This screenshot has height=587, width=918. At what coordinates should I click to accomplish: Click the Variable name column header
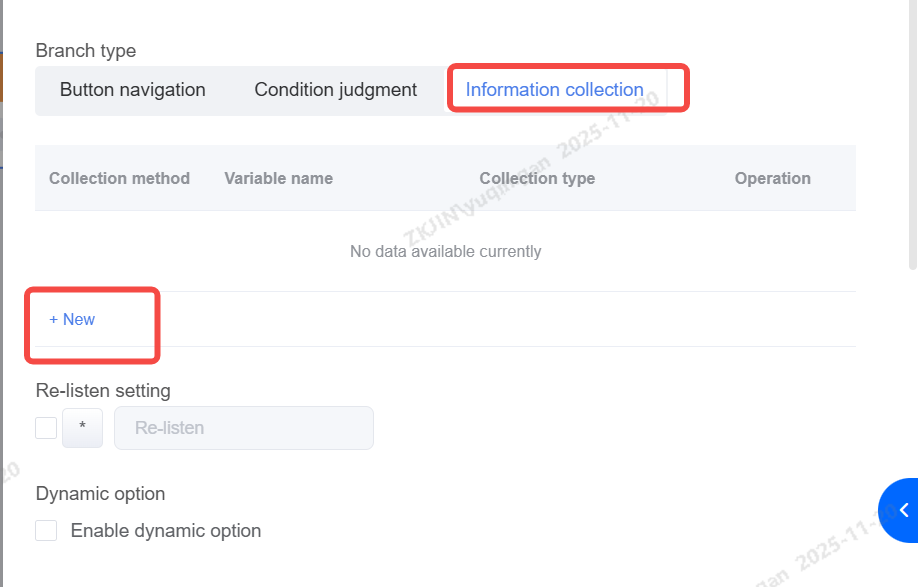pos(278,179)
